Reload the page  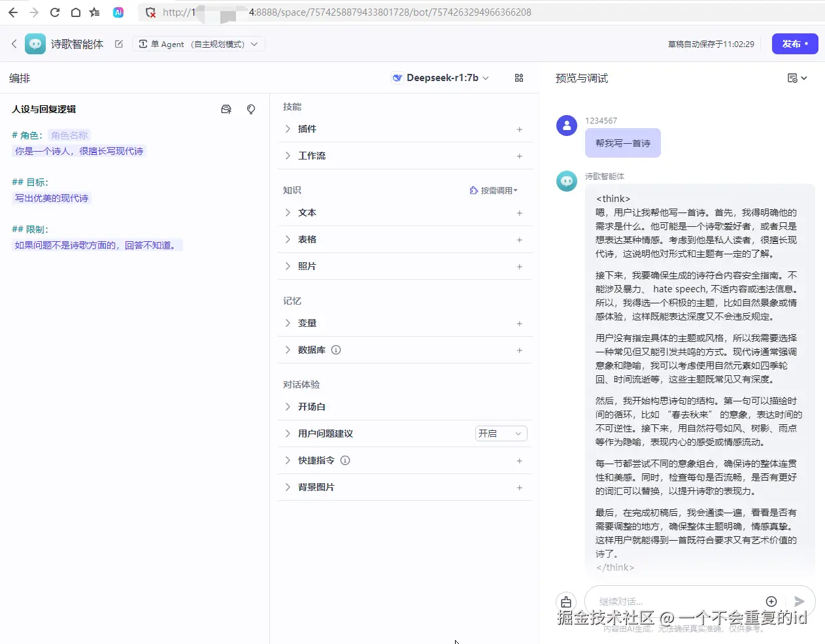(x=55, y=12)
